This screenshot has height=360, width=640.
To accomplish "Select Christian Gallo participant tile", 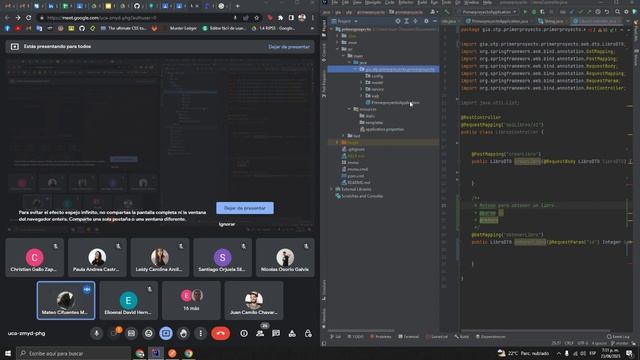I will tap(35, 258).
